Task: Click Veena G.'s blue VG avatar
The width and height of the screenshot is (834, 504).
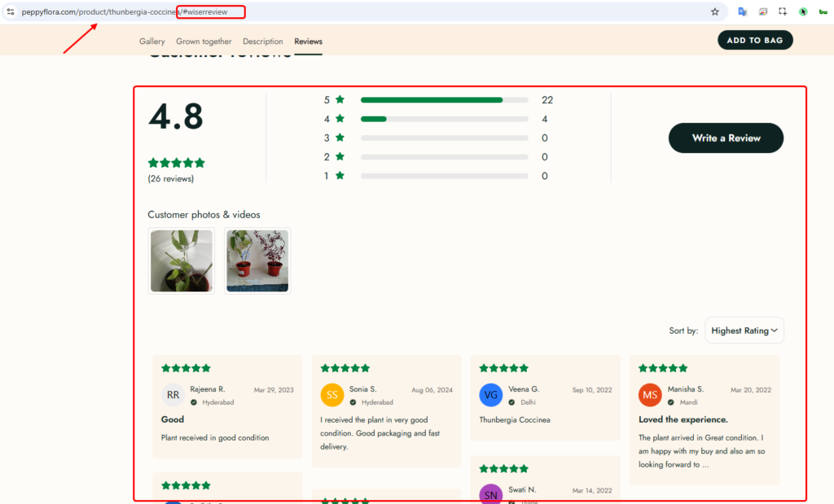Action: (x=491, y=395)
